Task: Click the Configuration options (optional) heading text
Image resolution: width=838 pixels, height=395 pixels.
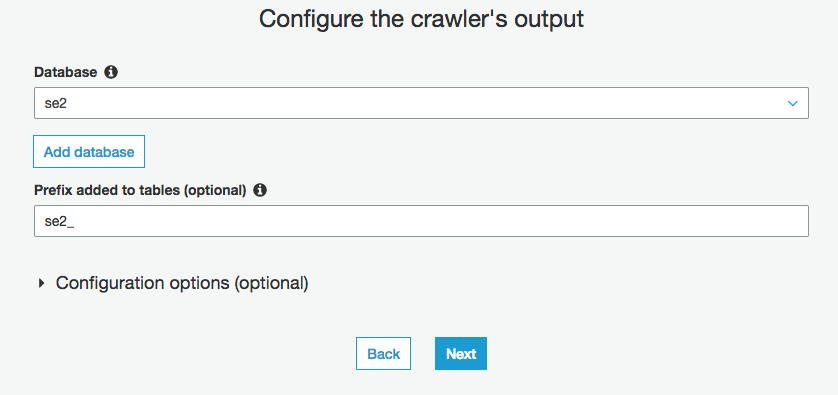Action: [182, 283]
